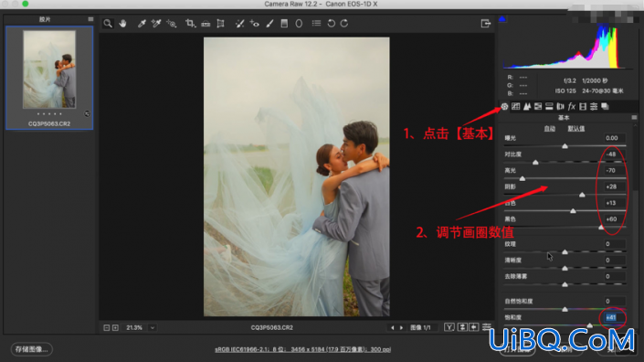Select the Straighten tool

pyautogui.click(x=206, y=24)
